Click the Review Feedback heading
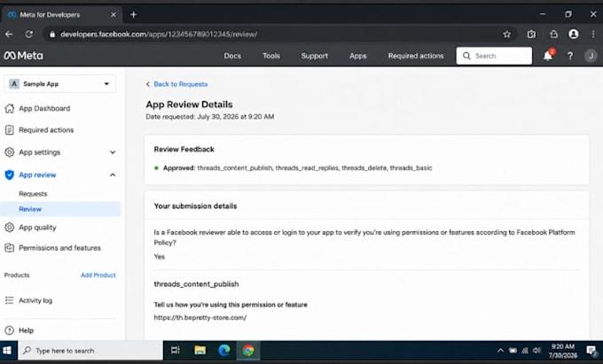Image resolution: width=603 pixels, height=364 pixels. 184,150
